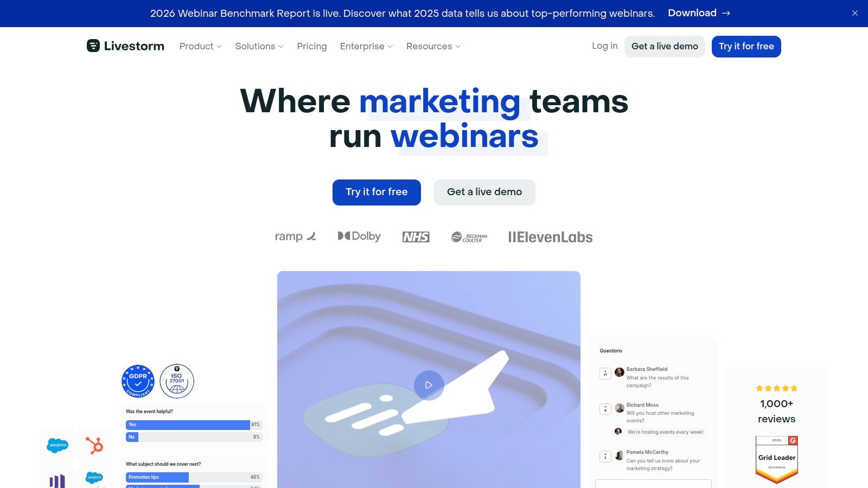Select the Promotion tips poll bar
The height and width of the screenshot is (488, 868).
click(194, 477)
